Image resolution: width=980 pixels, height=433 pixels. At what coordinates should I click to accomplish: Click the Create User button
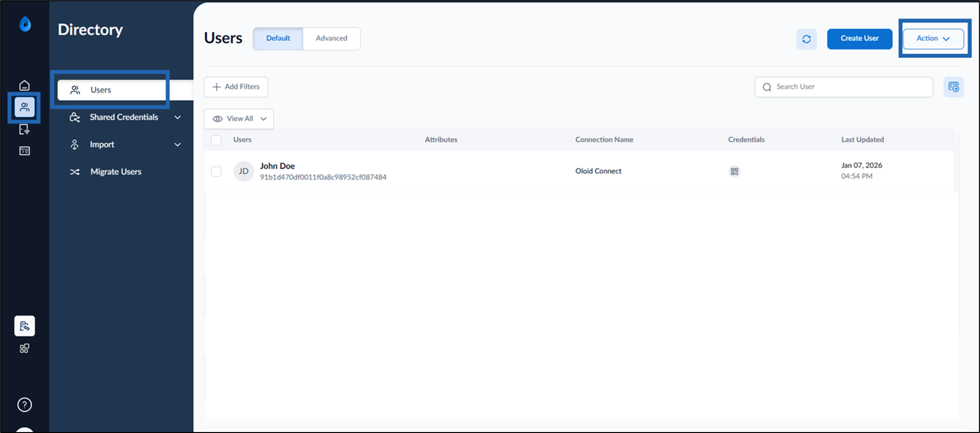click(860, 39)
